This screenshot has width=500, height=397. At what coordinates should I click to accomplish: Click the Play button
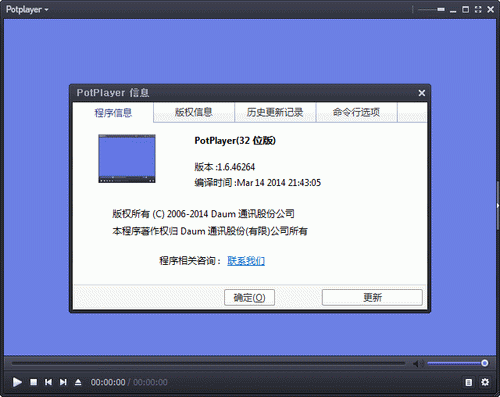tap(17, 382)
